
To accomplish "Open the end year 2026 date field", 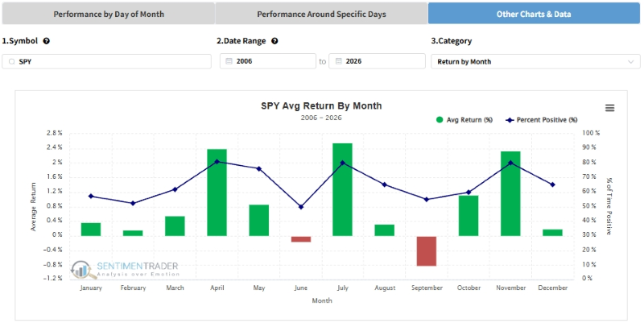I will pos(377,61).
